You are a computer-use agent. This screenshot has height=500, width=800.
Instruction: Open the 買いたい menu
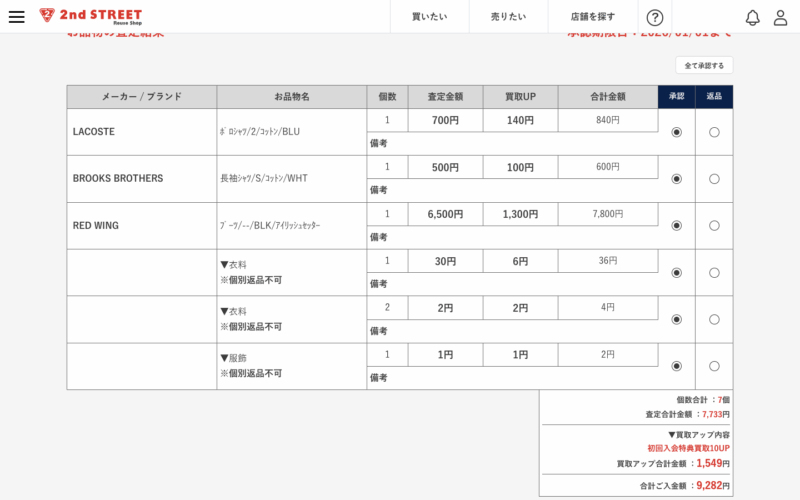429,17
